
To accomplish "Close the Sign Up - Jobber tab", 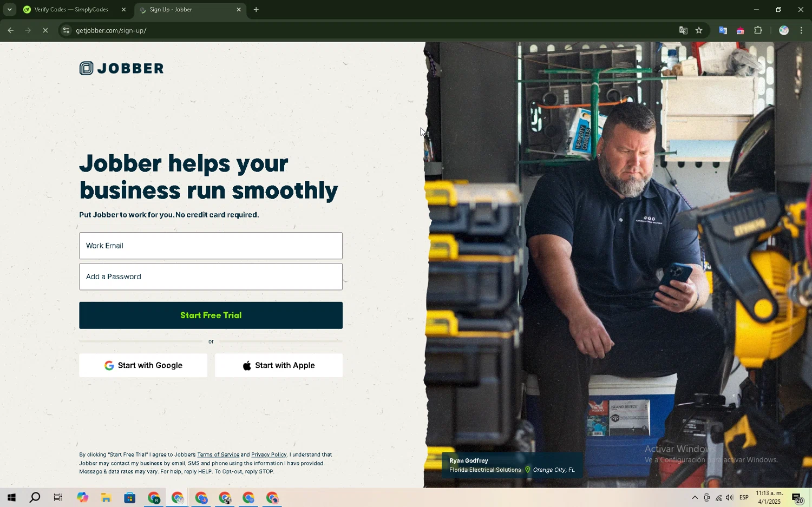I will coord(239,10).
